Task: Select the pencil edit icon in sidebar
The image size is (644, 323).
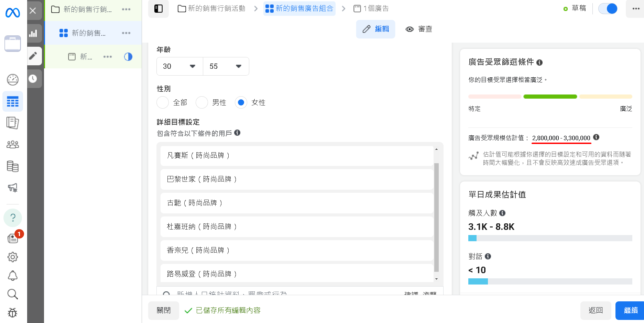Action: pos(33,56)
